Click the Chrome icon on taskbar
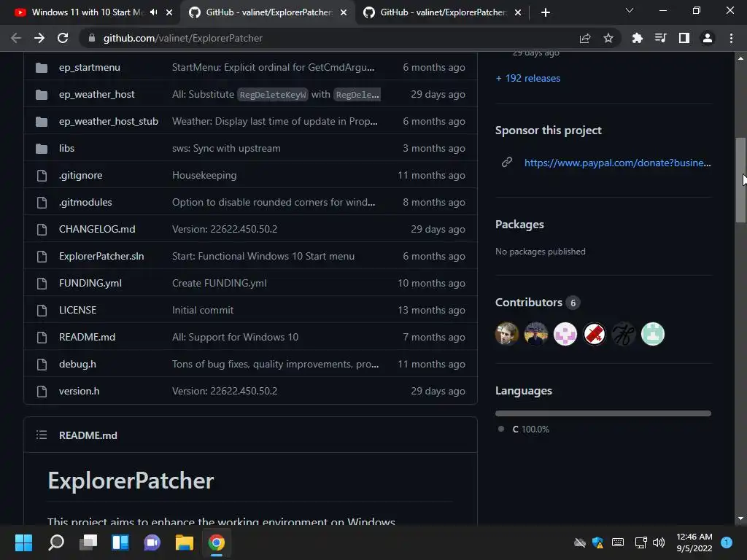The image size is (747, 560). tap(216, 542)
